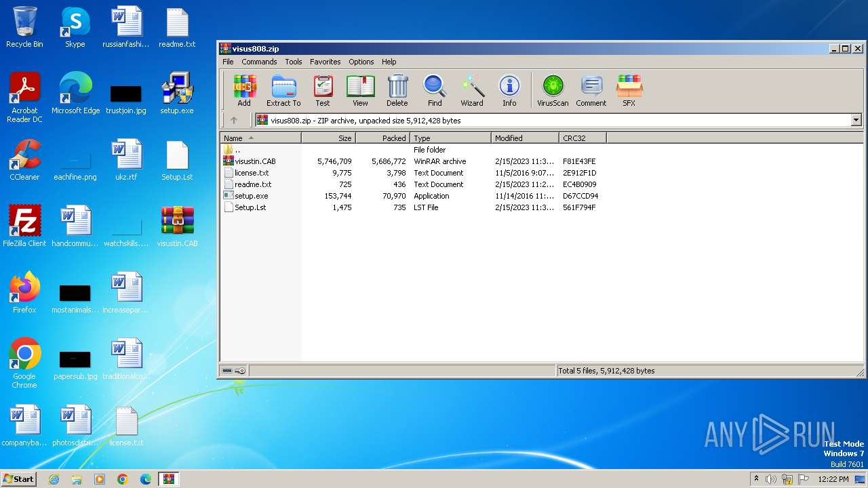Select the Google Chrome desktop icon
Screen dimensions: 868x488
(x=24, y=363)
